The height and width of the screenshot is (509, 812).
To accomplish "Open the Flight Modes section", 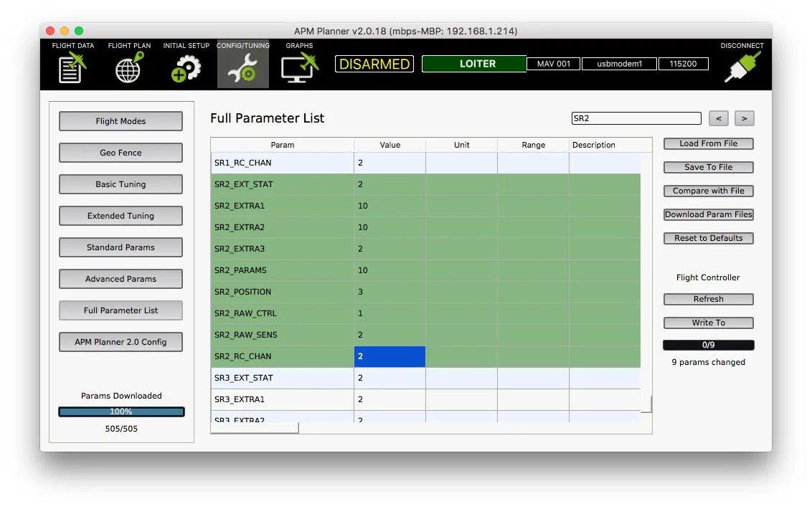I will [x=121, y=121].
